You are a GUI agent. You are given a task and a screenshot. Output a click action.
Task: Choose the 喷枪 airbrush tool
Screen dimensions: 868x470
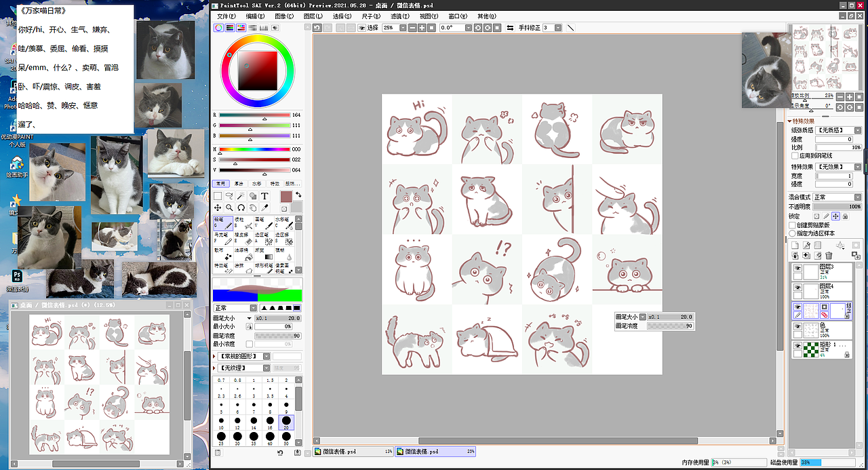tap(242, 222)
